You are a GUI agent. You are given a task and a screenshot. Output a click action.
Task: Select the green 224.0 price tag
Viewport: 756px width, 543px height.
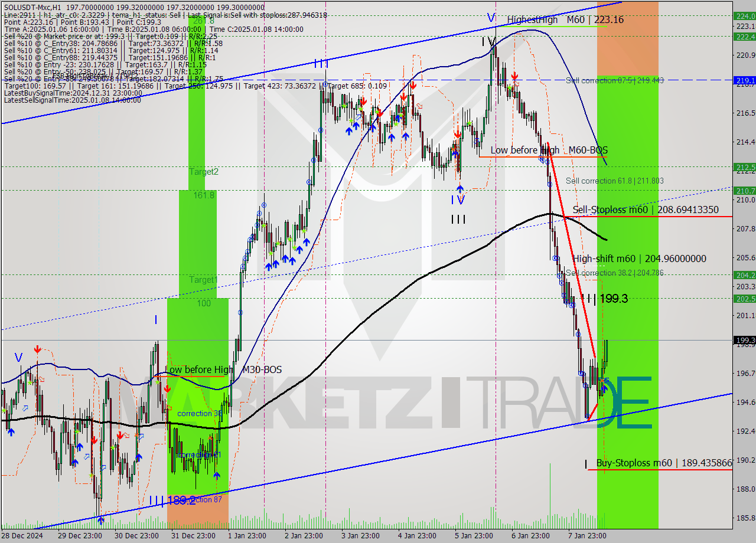click(744, 16)
